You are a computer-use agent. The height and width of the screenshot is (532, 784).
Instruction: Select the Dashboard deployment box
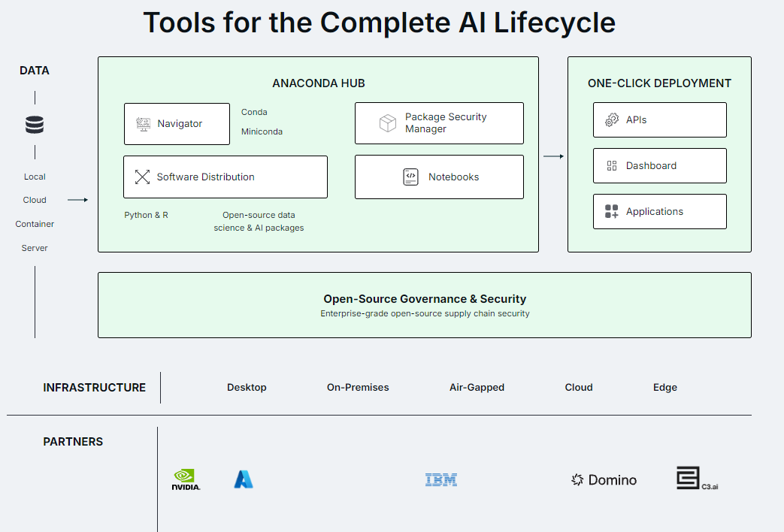[660, 166]
